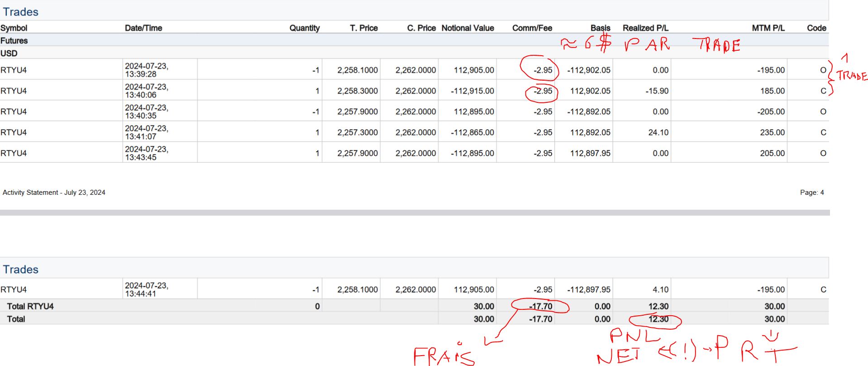Click the T. Price column header

pyautogui.click(x=364, y=28)
